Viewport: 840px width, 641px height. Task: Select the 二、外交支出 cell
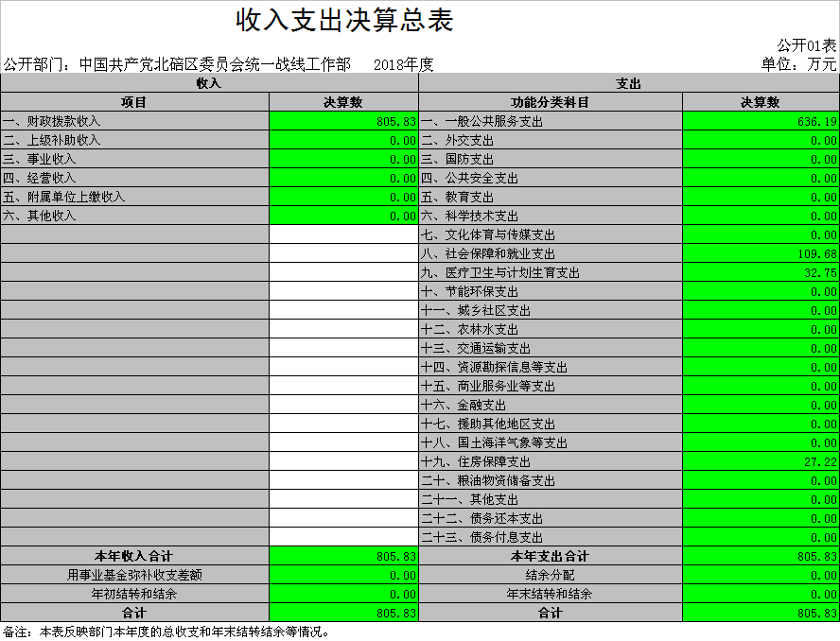point(551,140)
